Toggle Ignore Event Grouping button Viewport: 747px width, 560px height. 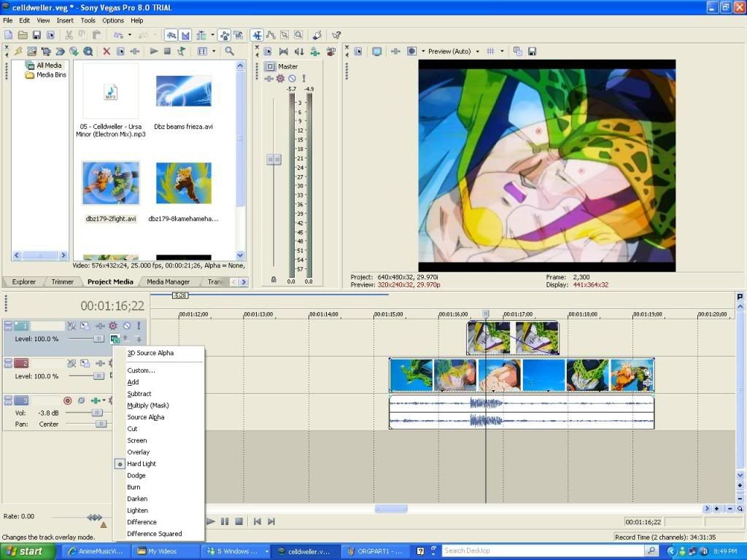click(x=239, y=35)
